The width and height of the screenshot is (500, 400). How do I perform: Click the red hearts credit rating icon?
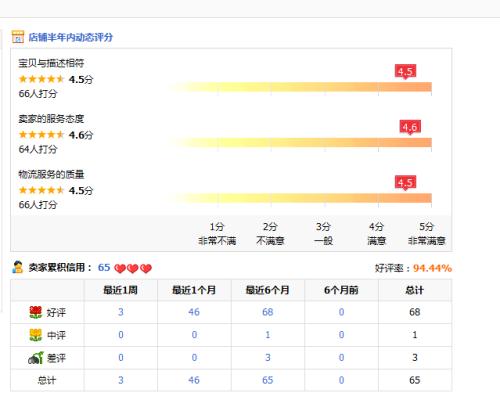pyautogui.click(x=133, y=268)
